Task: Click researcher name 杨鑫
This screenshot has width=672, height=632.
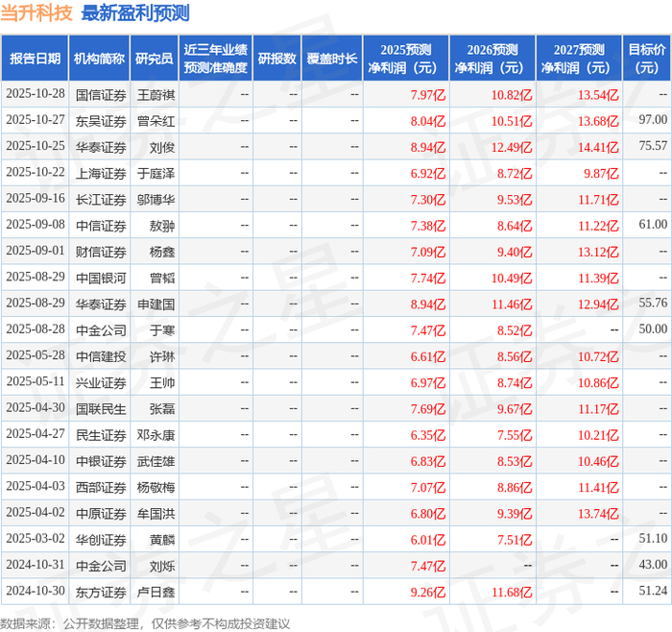Action: point(162,252)
